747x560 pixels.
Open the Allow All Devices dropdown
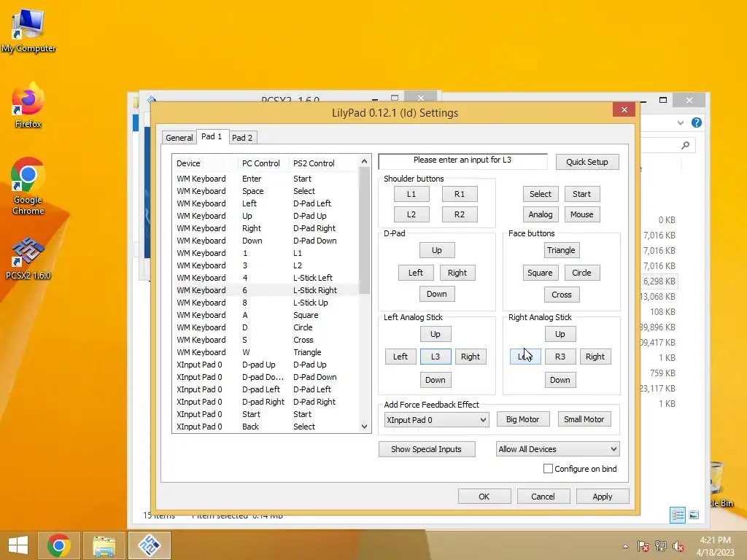coord(557,449)
